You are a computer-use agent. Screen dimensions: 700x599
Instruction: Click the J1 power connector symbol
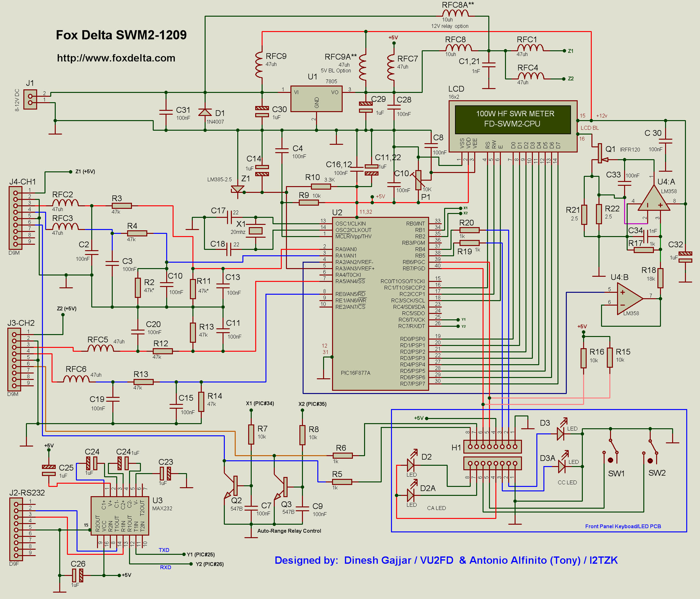pyautogui.click(x=30, y=99)
